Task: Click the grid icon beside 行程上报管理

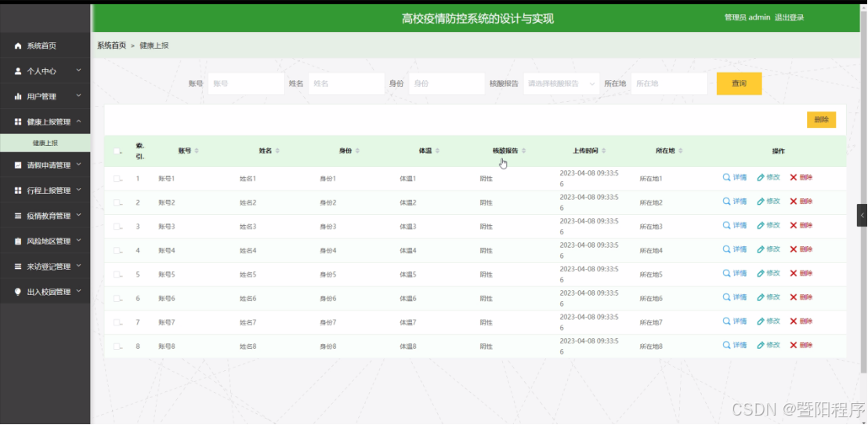Action: [18, 191]
